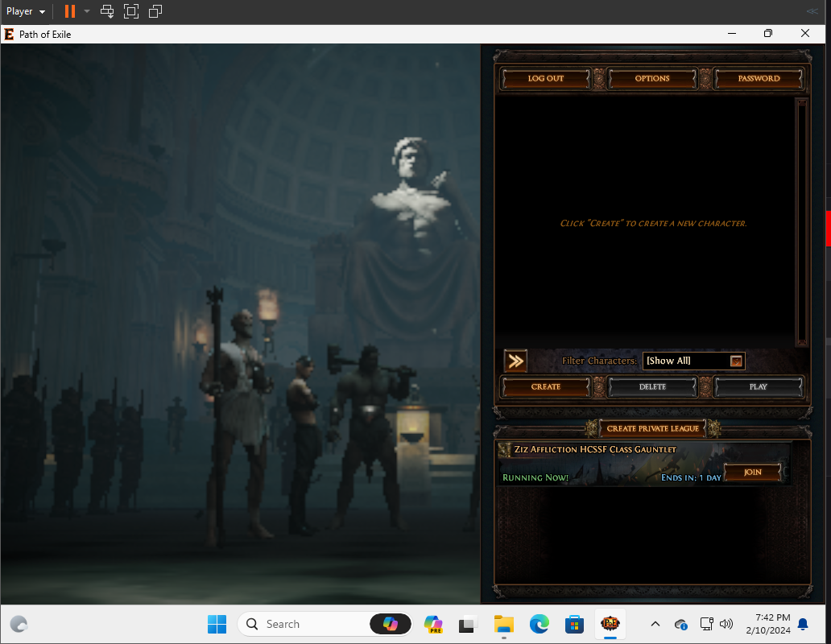Click the network tray icon
The height and width of the screenshot is (644, 831).
coord(706,624)
